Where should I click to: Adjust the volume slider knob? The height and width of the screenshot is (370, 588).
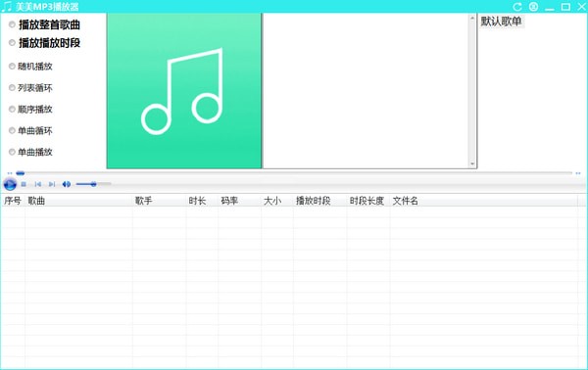coord(93,184)
